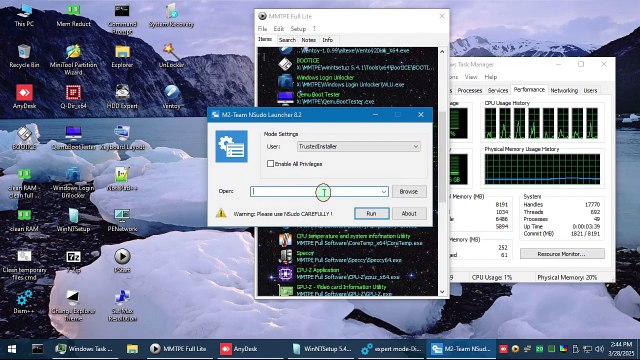Open PENetwork desktop shortcut
Screen dimensions: 640x360
pos(122,220)
